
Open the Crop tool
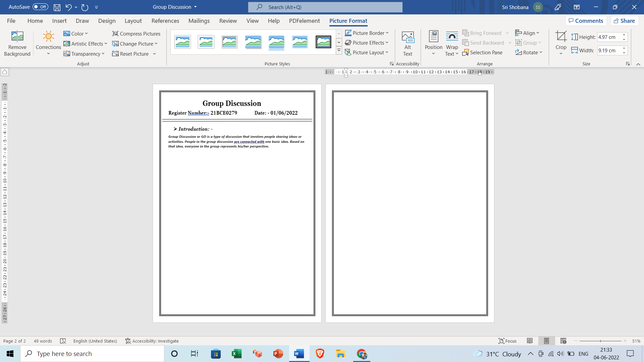point(561,37)
